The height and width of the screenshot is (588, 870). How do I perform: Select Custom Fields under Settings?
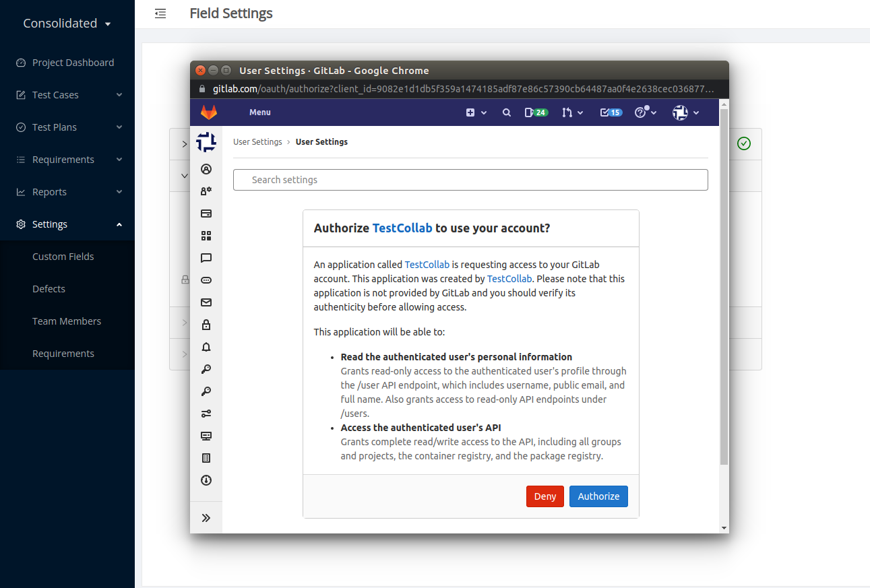point(63,257)
